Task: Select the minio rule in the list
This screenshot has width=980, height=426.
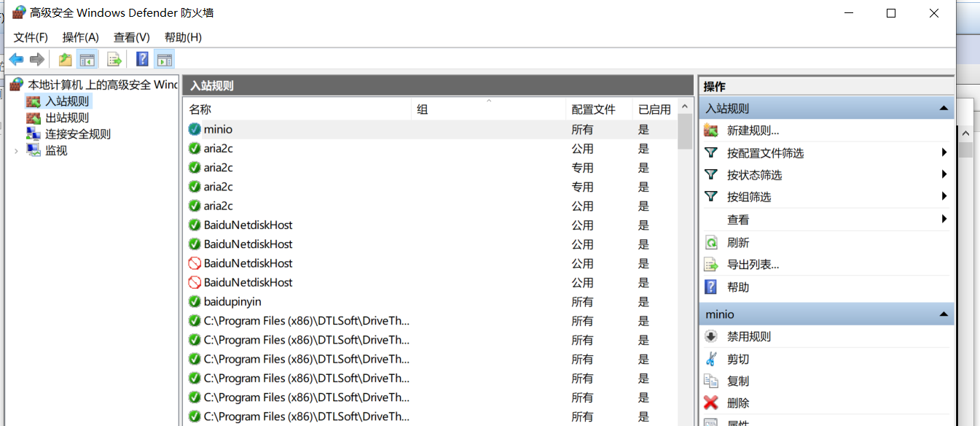Action: coord(430,129)
